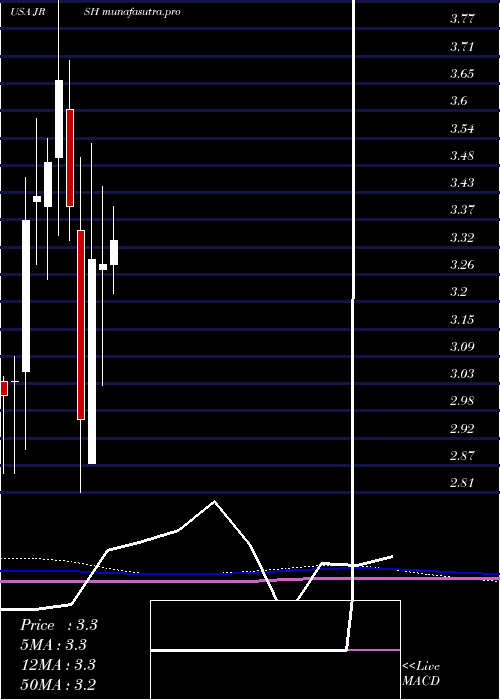The image size is (500, 700).
Task: Click the small red candlestick near 3.03
Action: pyautogui.click(x=4, y=388)
